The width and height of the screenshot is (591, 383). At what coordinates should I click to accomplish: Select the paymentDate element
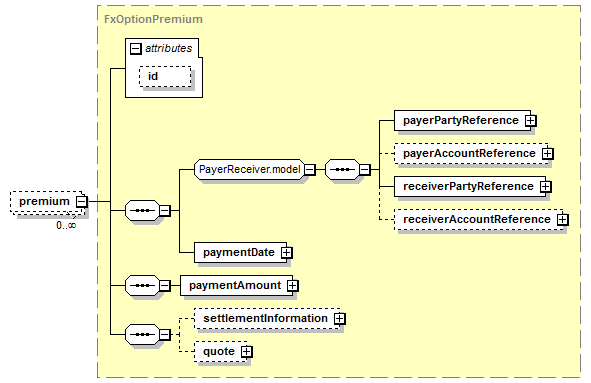240,253
